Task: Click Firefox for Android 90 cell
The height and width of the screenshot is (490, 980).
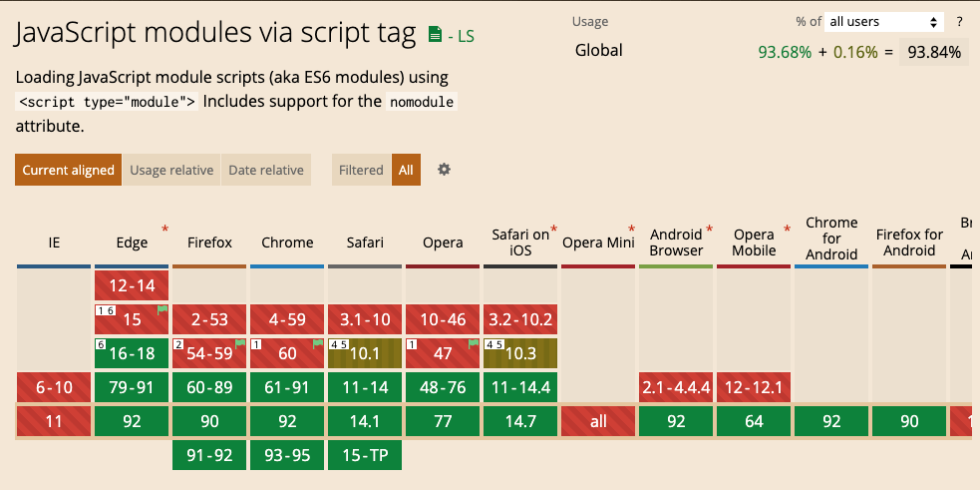Action: point(909,421)
